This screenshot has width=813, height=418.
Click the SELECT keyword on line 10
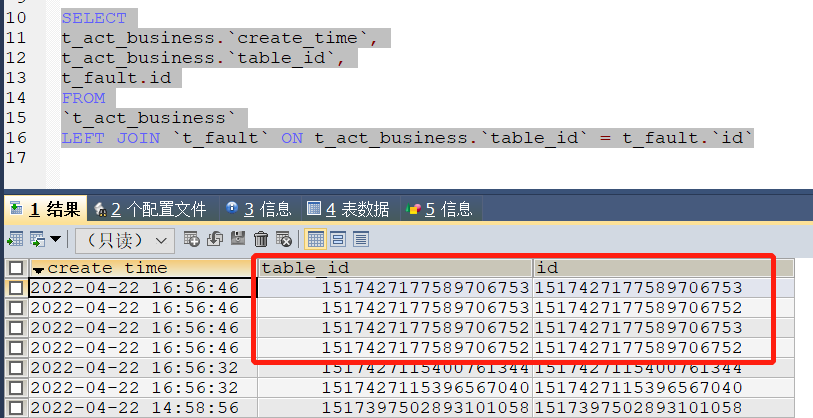coord(94,18)
